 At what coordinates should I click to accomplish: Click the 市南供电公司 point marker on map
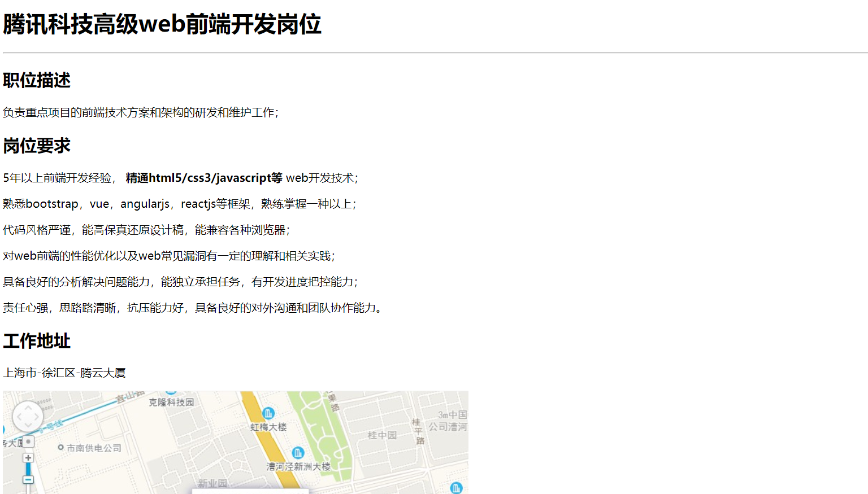point(60,448)
